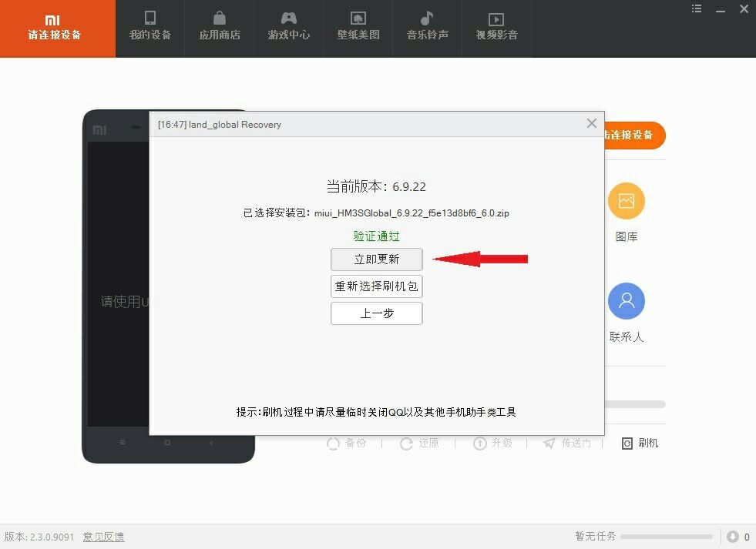Open the 图库 gallery icon

[627, 201]
